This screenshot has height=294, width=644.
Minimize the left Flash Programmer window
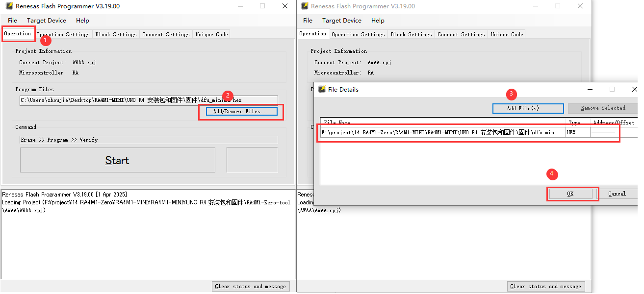coord(240,6)
